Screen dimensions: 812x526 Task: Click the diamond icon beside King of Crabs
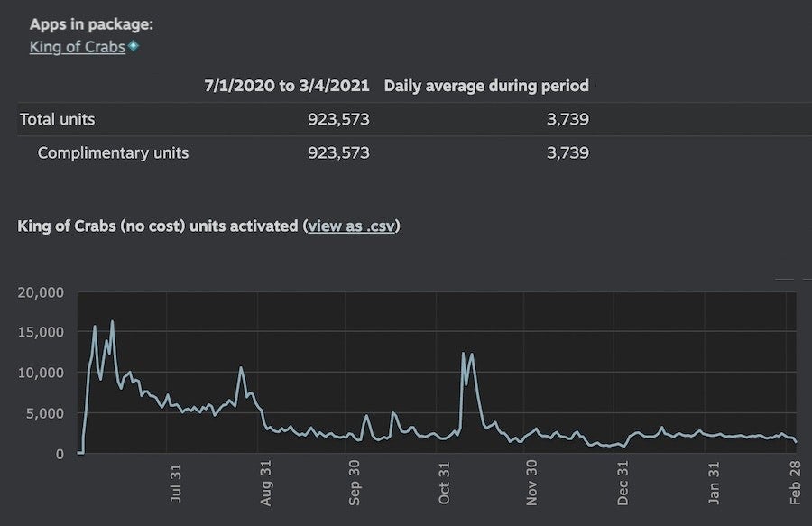click(134, 45)
